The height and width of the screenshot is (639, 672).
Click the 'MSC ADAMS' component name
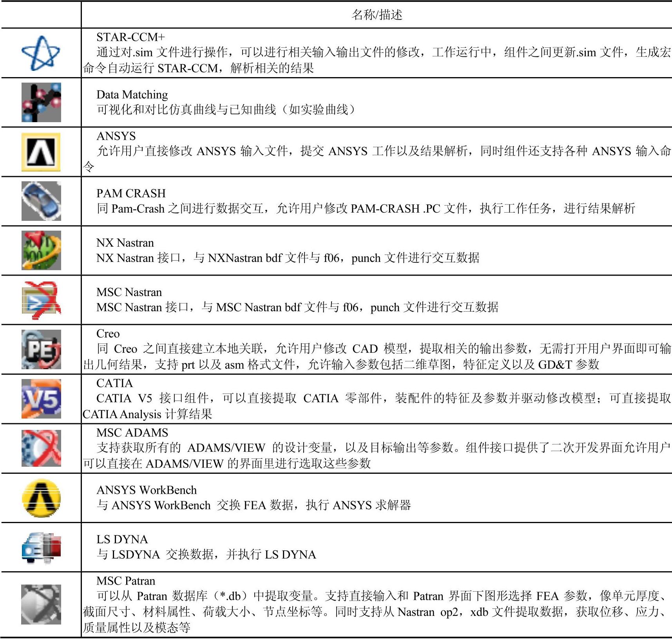tap(132, 433)
